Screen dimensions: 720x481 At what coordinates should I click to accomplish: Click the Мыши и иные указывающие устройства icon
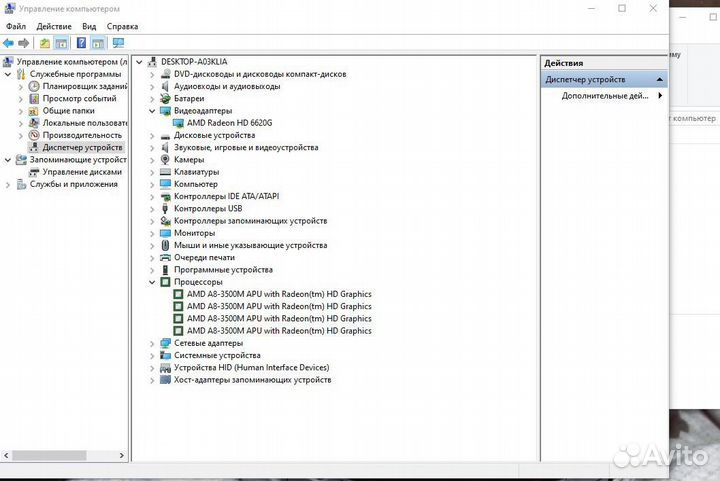165,245
